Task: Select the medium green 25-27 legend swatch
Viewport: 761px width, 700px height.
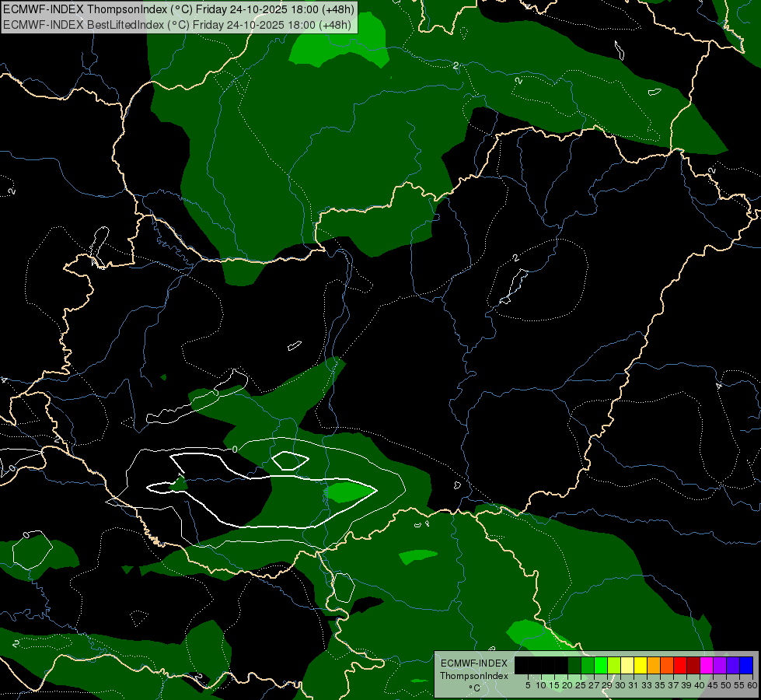Action: point(587,665)
